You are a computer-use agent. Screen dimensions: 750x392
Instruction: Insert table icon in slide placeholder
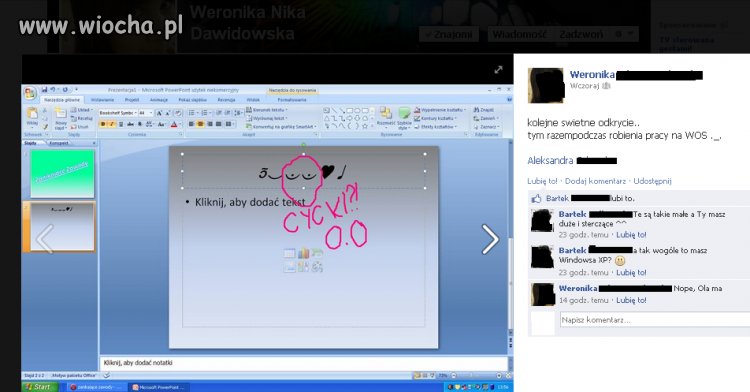pyautogui.click(x=289, y=253)
